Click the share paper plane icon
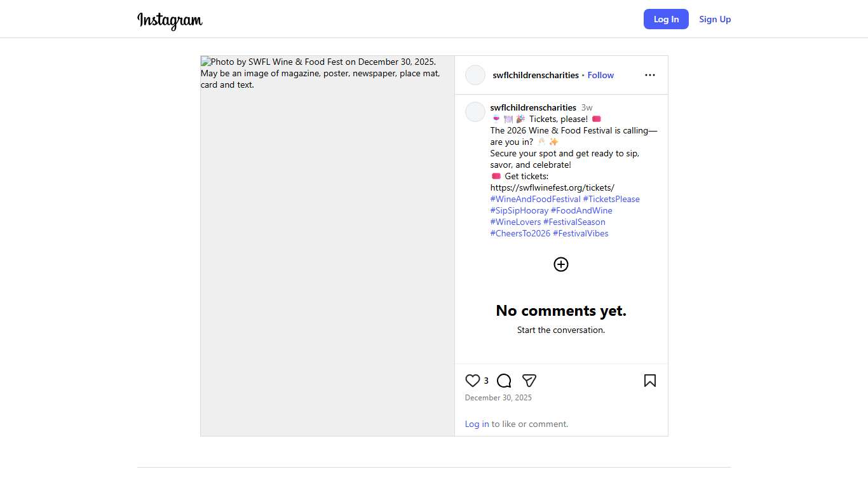The width and height of the screenshot is (868, 488). 529,381
